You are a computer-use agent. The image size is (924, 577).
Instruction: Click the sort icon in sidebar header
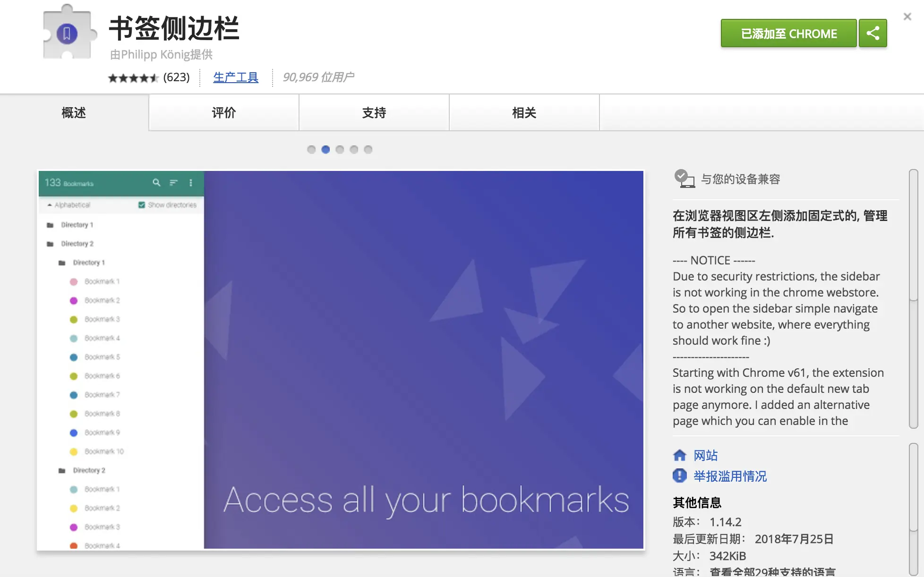(173, 183)
